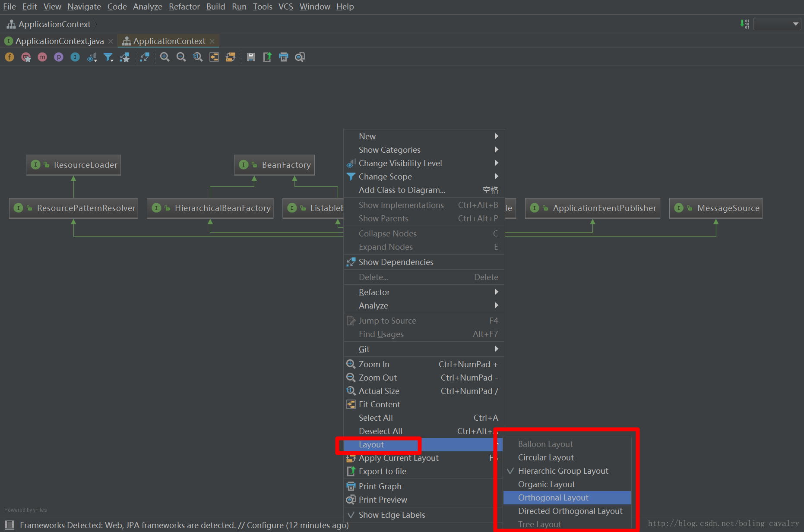The width and height of the screenshot is (804, 532).
Task: Open Change Scope filter toolbar icon
Action: 108,57
